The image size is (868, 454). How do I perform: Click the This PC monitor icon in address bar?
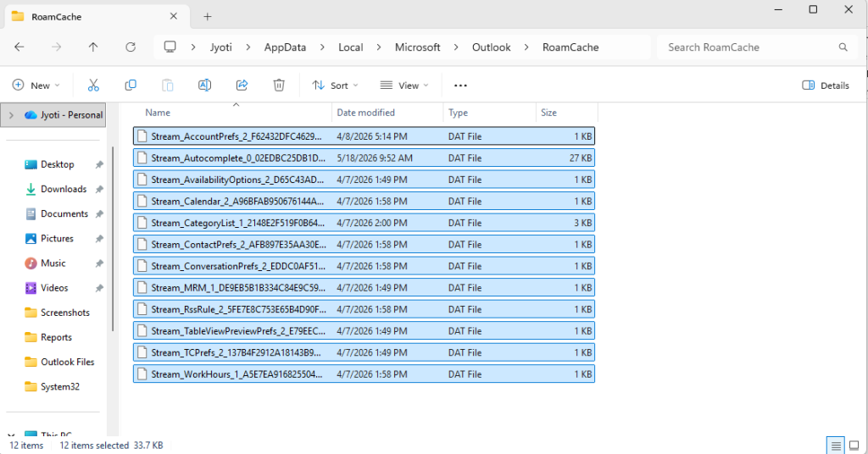170,47
